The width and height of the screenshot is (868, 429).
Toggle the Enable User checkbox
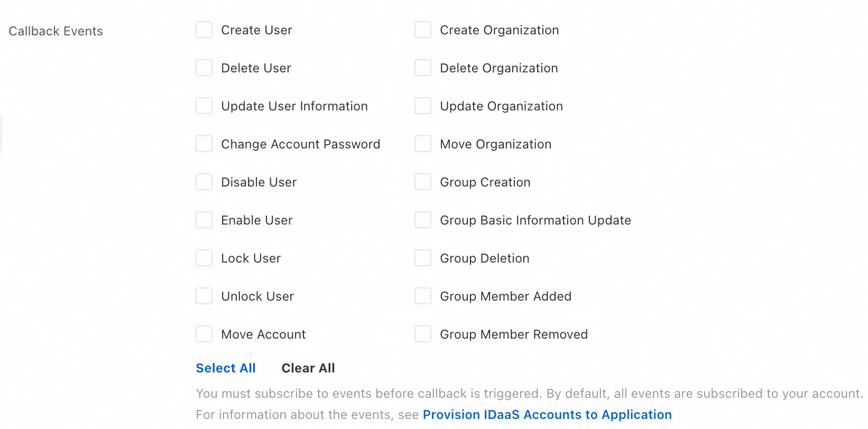204,220
